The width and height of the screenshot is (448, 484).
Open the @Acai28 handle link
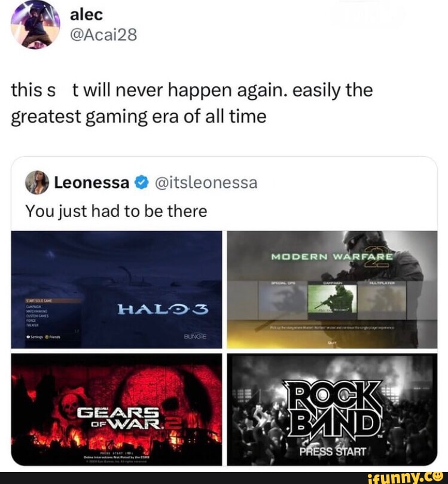coord(103,35)
